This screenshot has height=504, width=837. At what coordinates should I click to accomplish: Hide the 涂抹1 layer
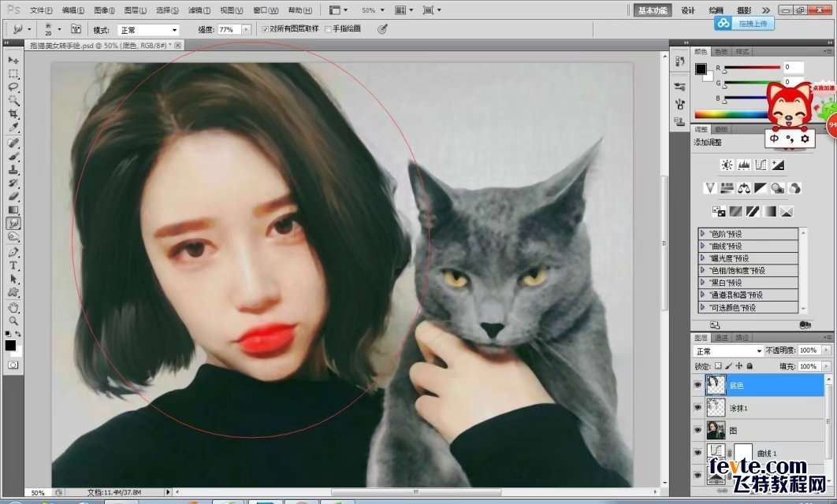click(697, 407)
